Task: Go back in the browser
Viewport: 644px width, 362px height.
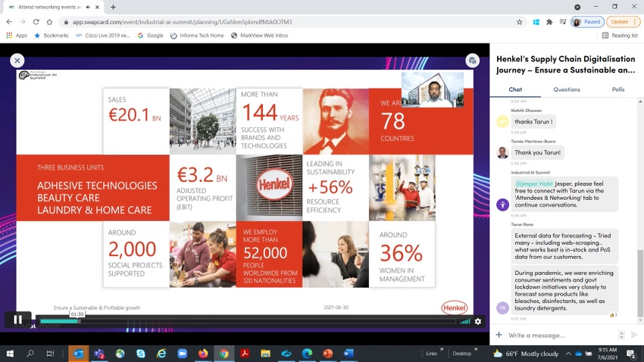Action: click(9, 22)
